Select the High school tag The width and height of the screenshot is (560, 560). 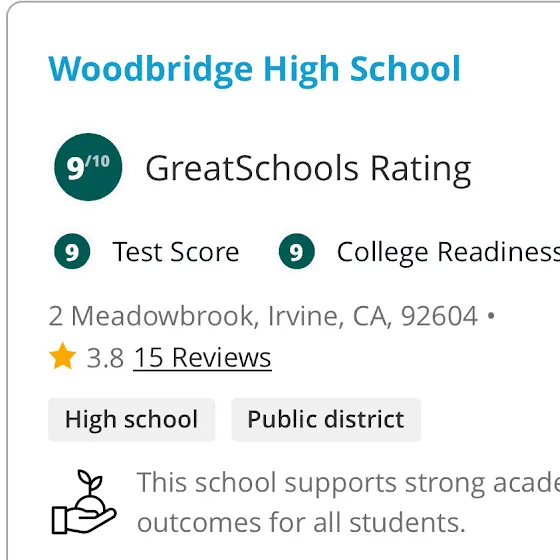(x=131, y=420)
